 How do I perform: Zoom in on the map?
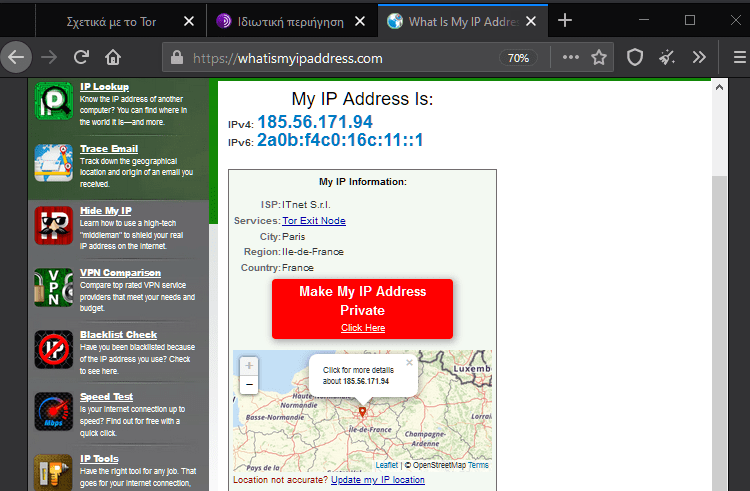point(249,366)
